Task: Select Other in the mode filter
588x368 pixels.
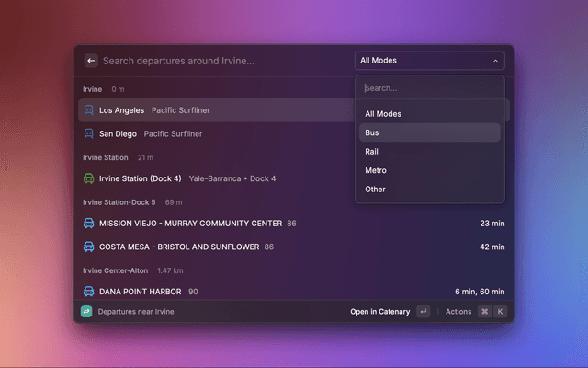Action: (x=429, y=190)
